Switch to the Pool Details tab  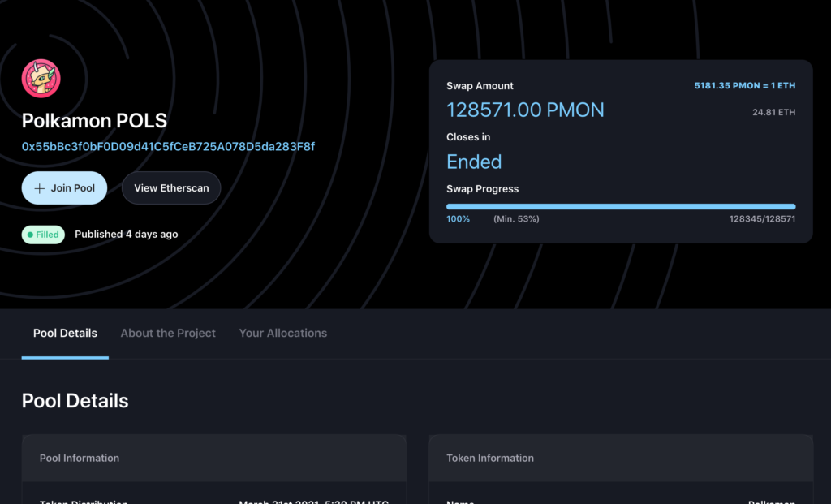point(65,333)
